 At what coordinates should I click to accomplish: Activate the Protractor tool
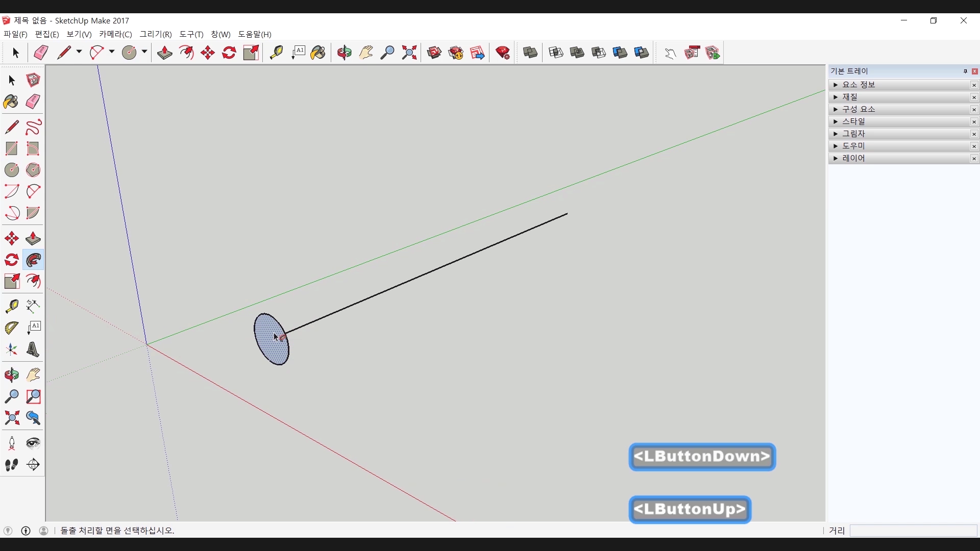pos(11,328)
